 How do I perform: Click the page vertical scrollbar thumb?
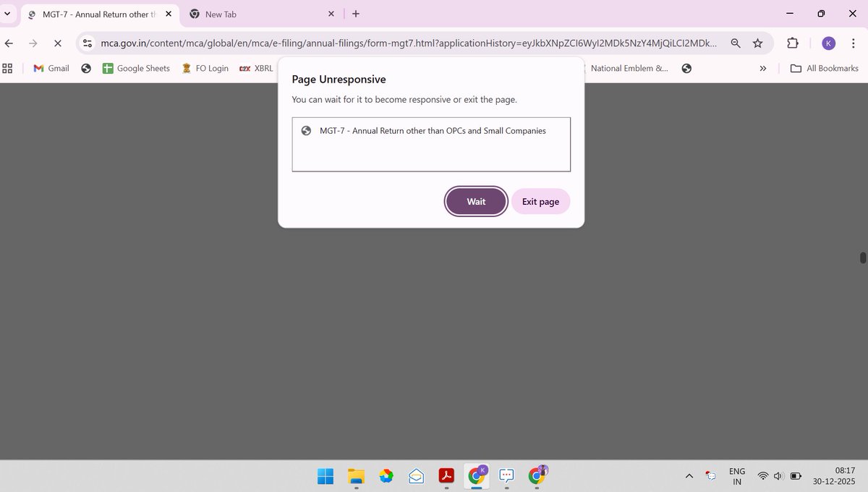click(x=863, y=258)
